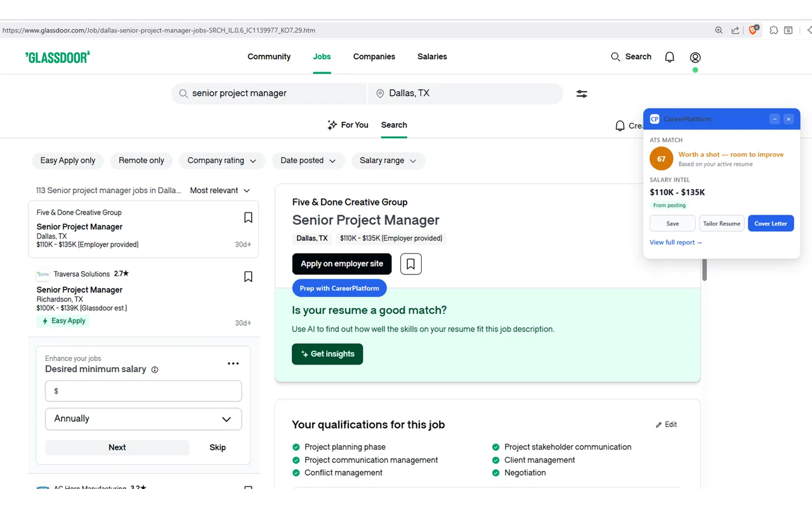
Task: Click the magnifier icon beside header Search
Action: [615, 57]
